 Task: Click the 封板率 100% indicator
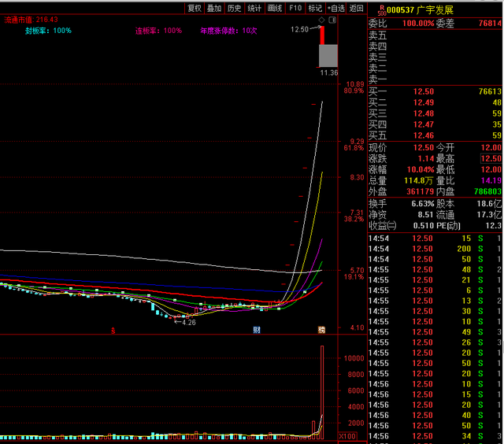pyautogui.click(x=48, y=31)
